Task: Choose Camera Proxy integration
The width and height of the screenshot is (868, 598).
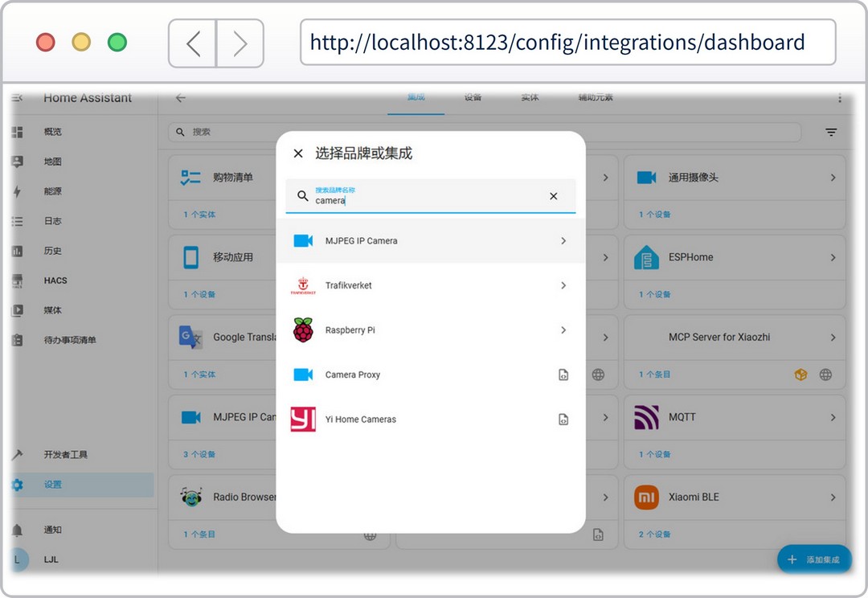Action: 431,375
